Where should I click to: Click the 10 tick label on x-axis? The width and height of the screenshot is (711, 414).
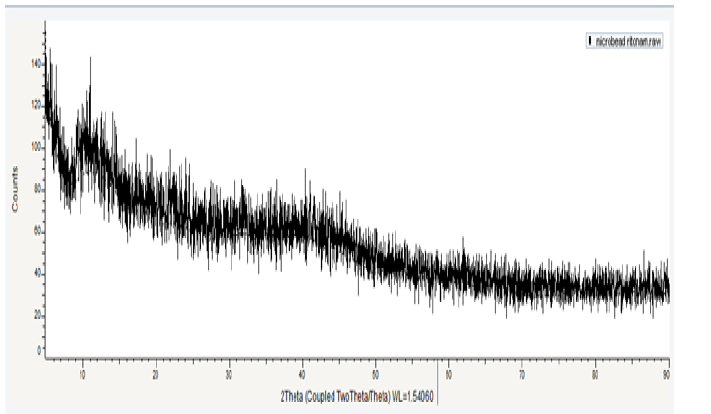coord(83,376)
